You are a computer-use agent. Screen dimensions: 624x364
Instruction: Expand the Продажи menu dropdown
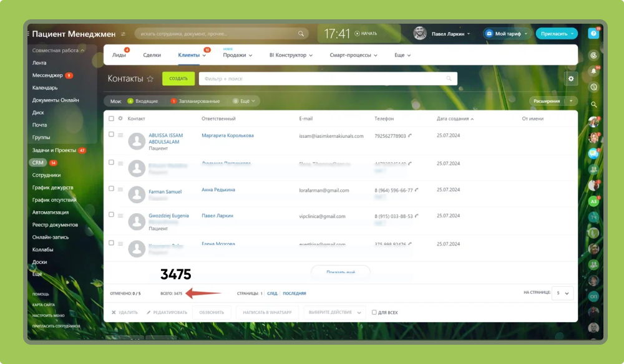pyautogui.click(x=250, y=55)
